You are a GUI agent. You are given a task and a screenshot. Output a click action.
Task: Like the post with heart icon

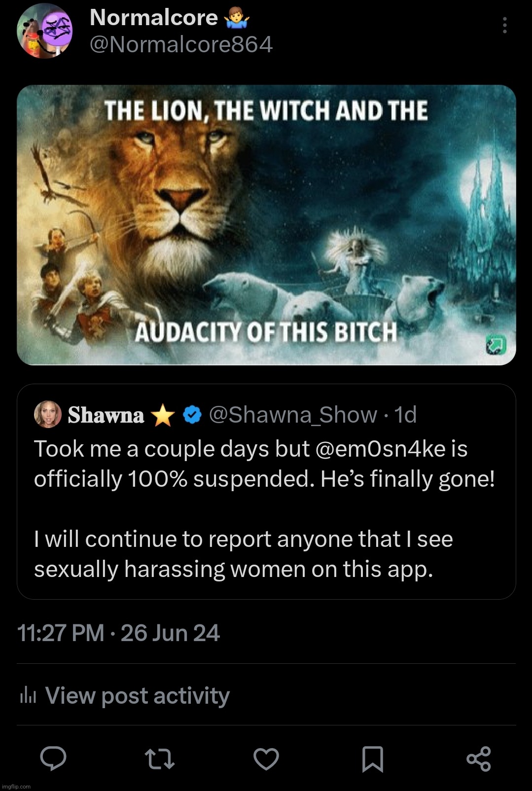[x=266, y=758]
